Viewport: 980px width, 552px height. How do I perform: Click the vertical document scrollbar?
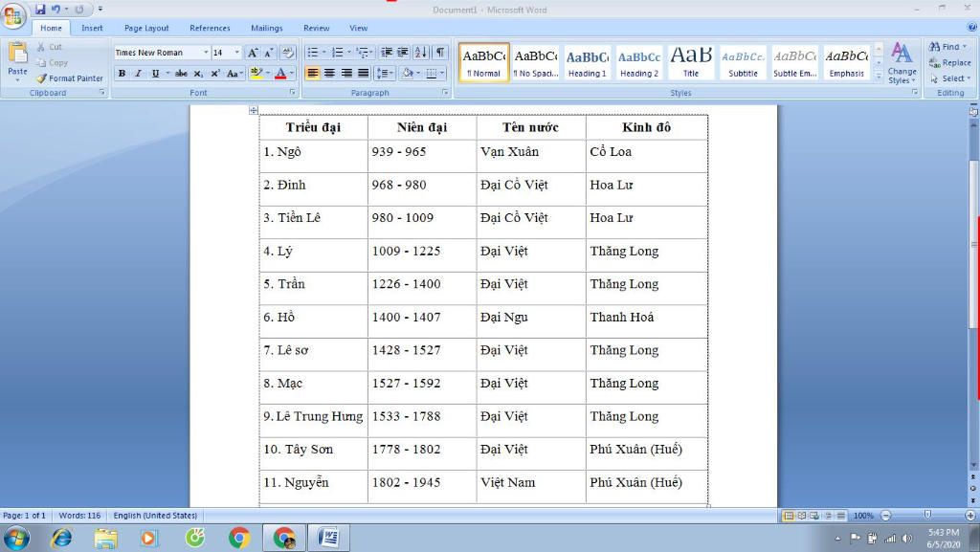[973, 244]
